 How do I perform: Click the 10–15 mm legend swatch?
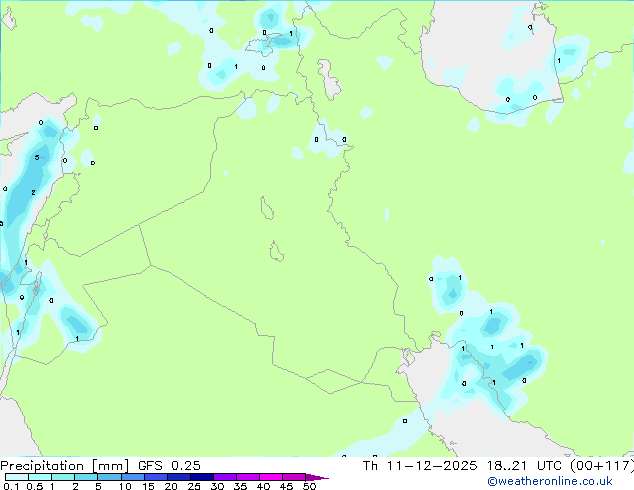[x=133, y=477]
